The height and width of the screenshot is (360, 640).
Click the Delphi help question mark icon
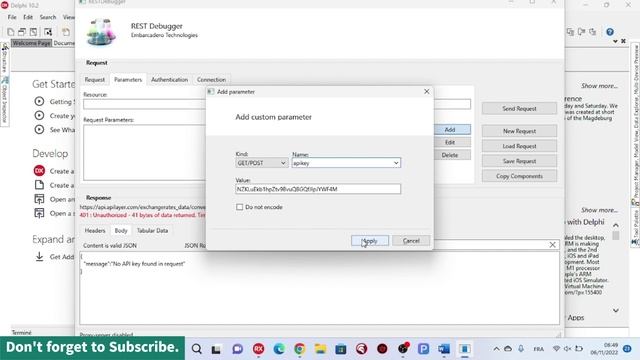click(610, 32)
